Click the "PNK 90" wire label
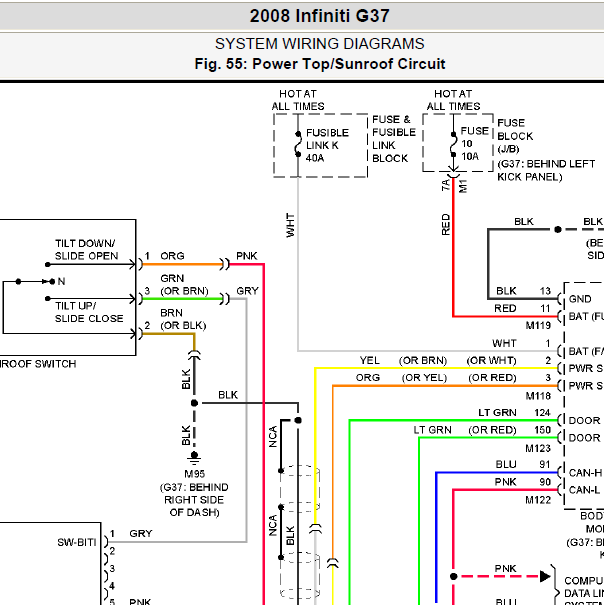 (x=523, y=482)
